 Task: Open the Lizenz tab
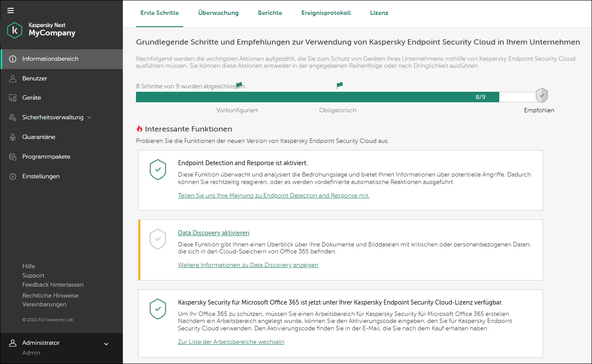(379, 13)
